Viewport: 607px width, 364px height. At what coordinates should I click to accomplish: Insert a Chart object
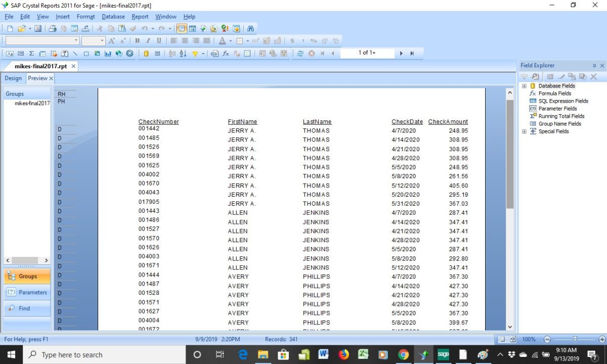(x=107, y=53)
